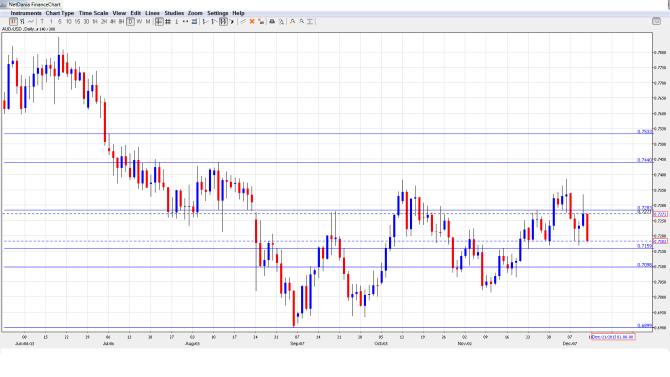The height and width of the screenshot is (377, 670).
Task: Select the 15 minute time scale
Action: [x=77, y=21]
